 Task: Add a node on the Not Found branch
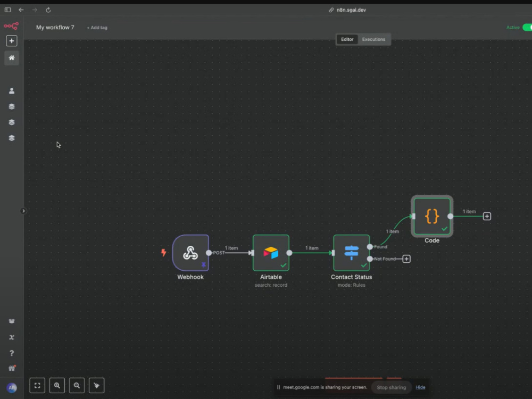[406, 259]
